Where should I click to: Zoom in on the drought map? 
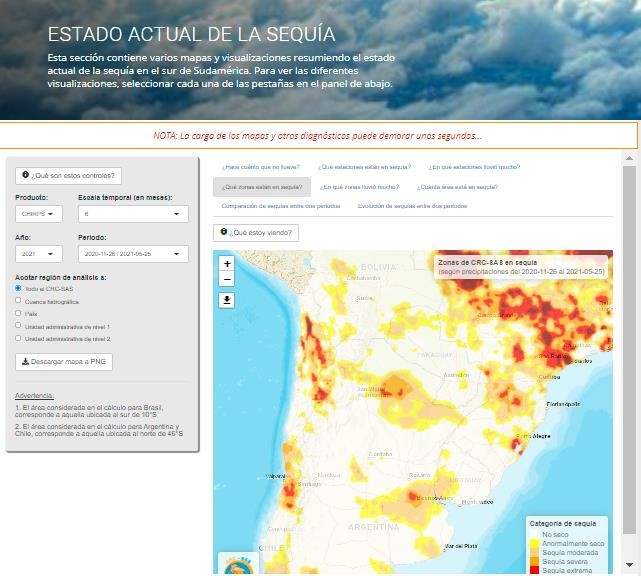227,264
